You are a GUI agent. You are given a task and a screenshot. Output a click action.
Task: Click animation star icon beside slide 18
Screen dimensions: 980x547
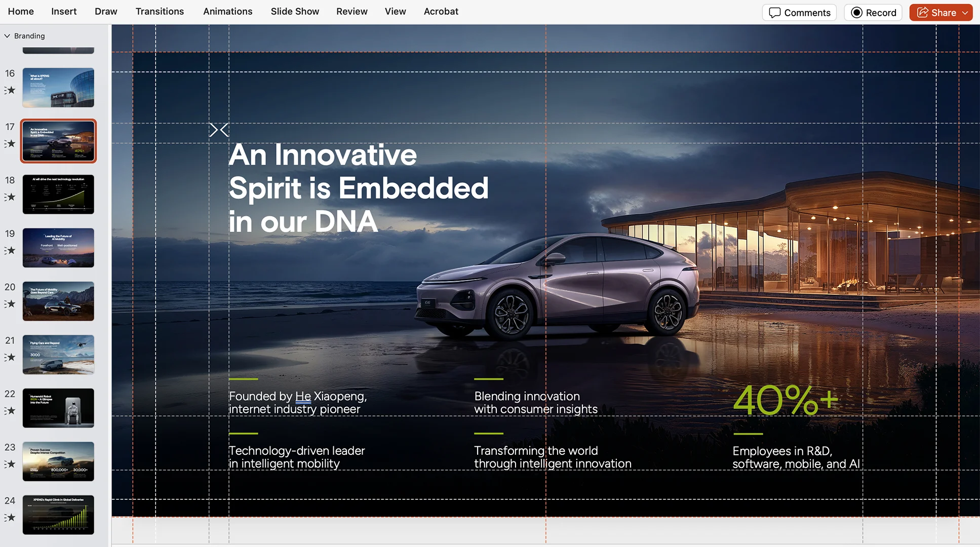(10, 197)
